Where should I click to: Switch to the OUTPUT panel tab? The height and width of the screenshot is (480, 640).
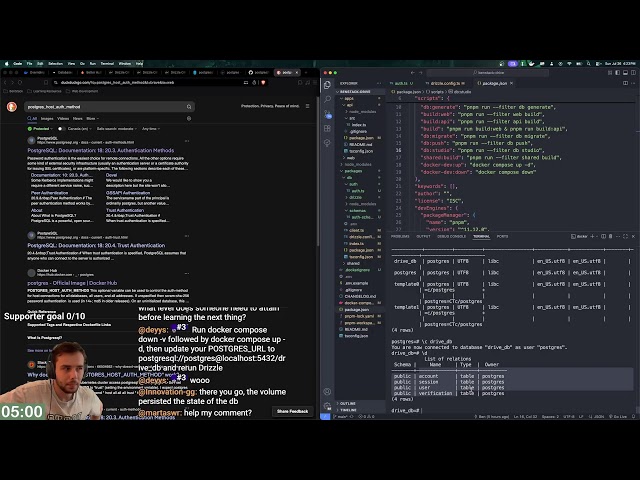pyautogui.click(x=423, y=236)
